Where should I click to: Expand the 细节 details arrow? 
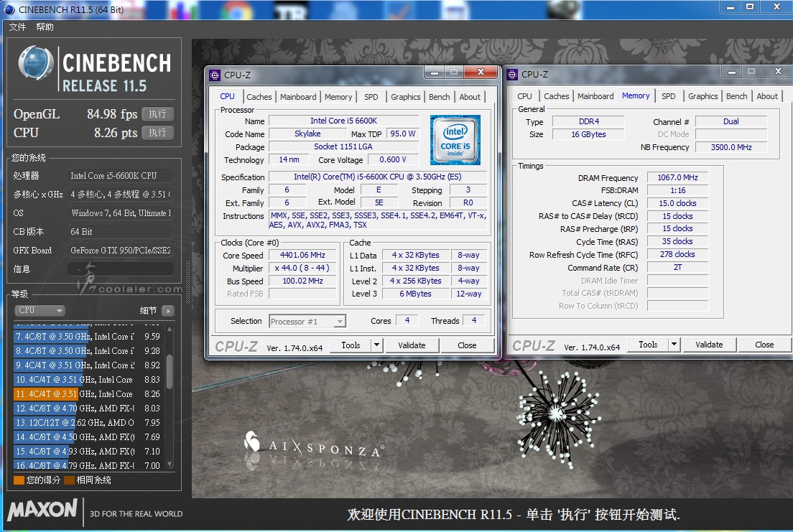[x=168, y=310]
